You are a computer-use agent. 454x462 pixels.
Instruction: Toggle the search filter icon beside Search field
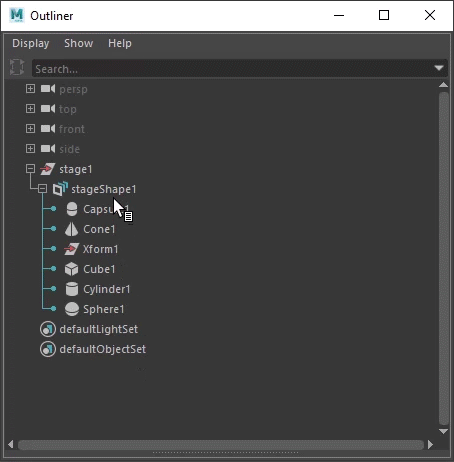(17, 67)
